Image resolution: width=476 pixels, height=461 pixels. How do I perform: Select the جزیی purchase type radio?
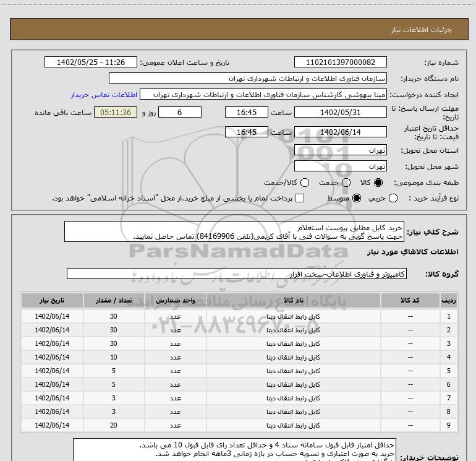pyautogui.click(x=393, y=198)
